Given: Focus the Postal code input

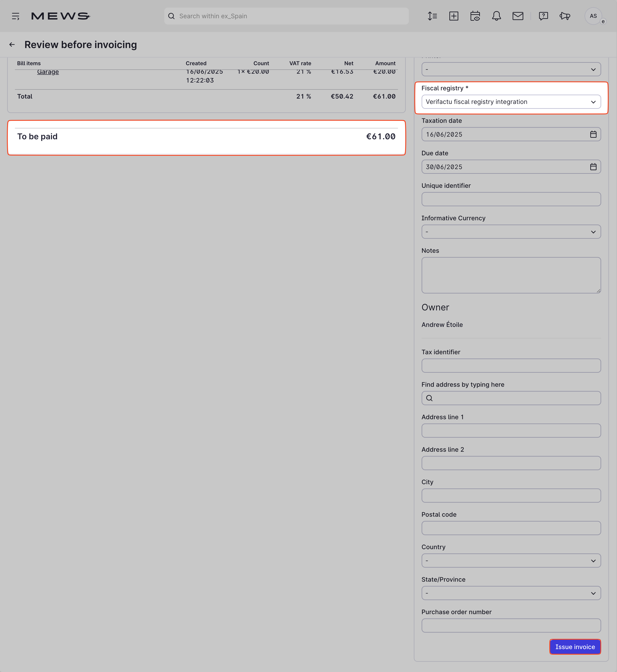Looking at the screenshot, I should pyautogui.click(x=511, y=528).
